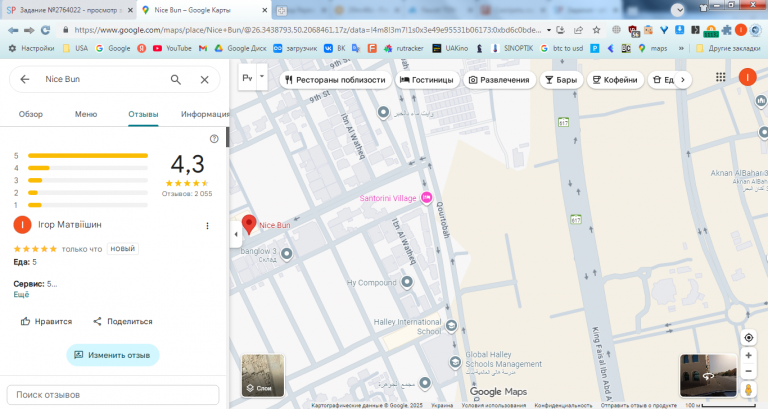The width and height of the screenshot is (768, 409).
Task: Open the address bar history dropdown arrow
Action: pyautogui.click(x=549, y=30)
